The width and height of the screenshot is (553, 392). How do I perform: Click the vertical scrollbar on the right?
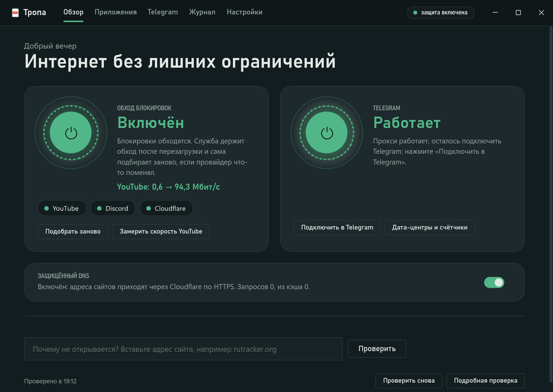coord(551,204)
